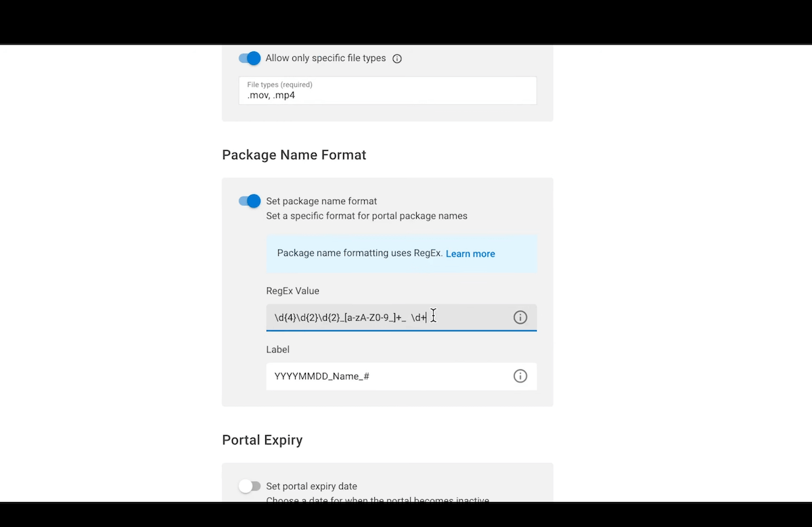Disable the Allow only specific file types toggle
Screen dimensions: 812x527
tap(250, 58)
